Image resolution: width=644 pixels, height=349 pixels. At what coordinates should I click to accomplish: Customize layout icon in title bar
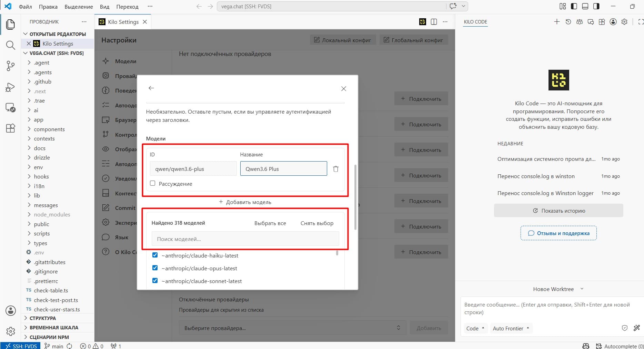tap(563, 6)
